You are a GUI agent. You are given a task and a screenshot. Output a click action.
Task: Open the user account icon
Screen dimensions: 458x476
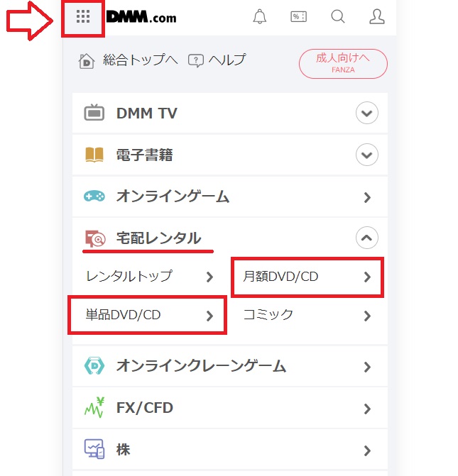(x=377, y=16)
